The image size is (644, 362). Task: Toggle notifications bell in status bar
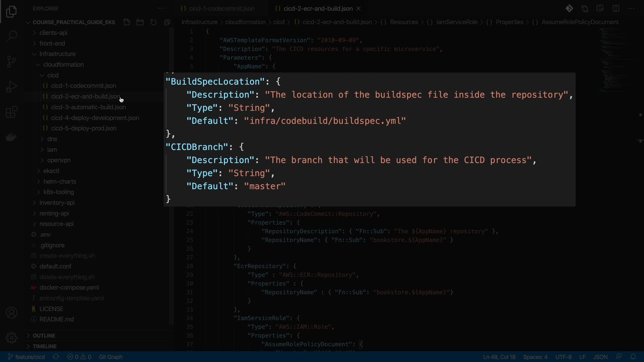pyautogui.click(x=633, y=357)
